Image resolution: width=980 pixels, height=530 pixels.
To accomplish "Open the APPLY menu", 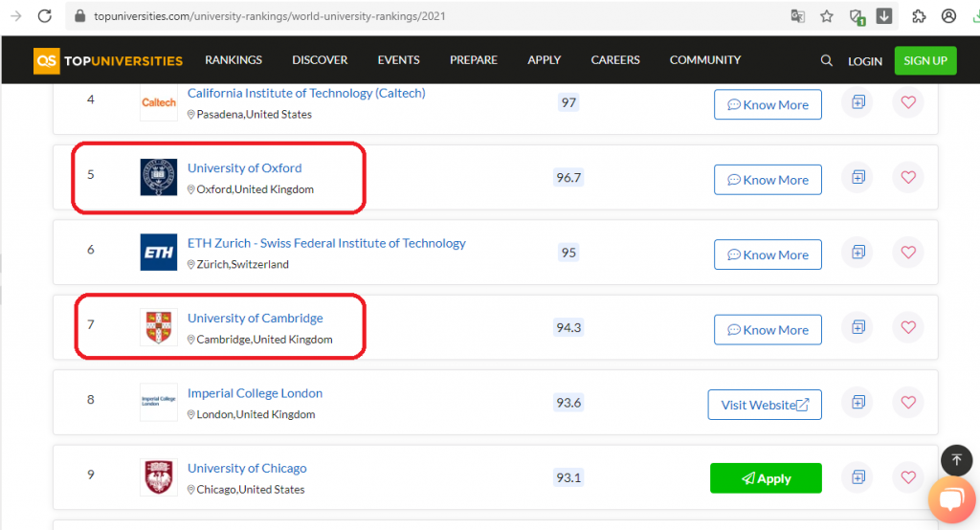I will [544, 60].
